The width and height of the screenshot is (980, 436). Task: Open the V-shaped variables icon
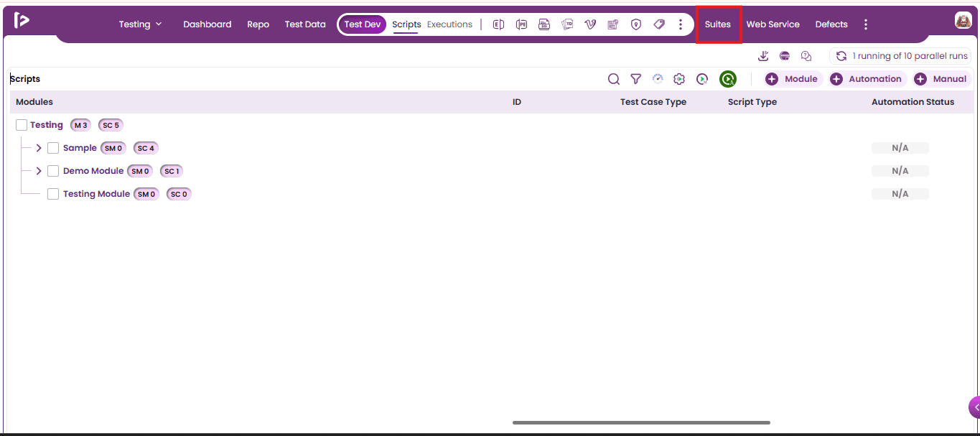(x=590, y=24)
